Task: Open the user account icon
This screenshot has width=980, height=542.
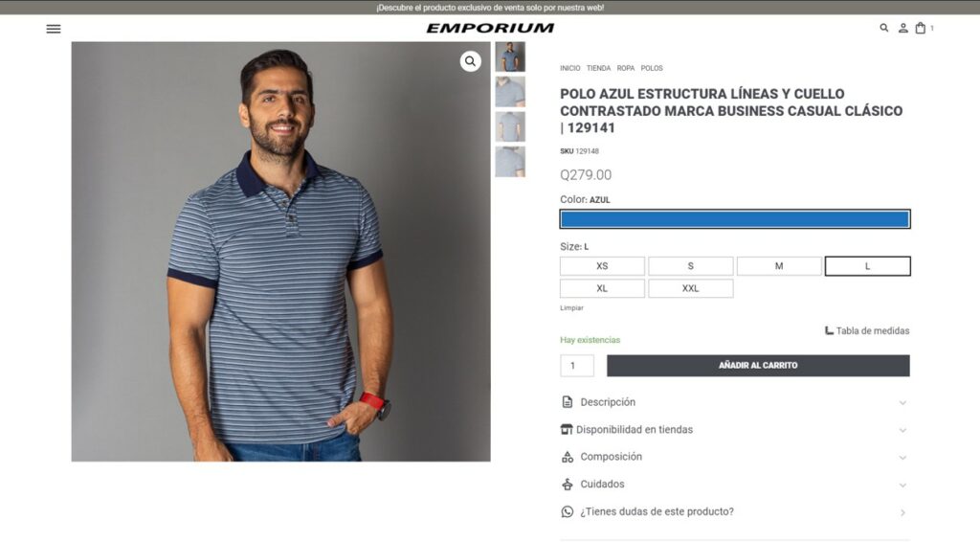Action: 903,28
